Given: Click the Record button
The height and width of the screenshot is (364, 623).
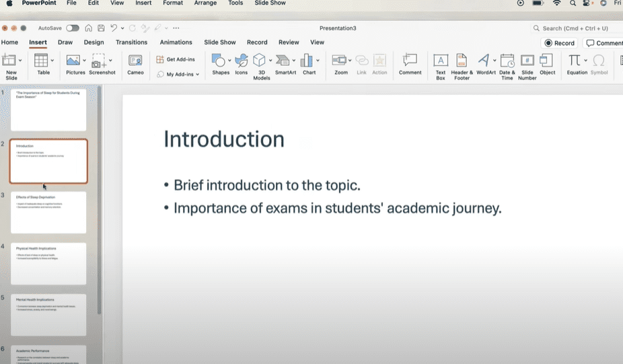Looking at the screenshot, I should (x=559, y=43).
